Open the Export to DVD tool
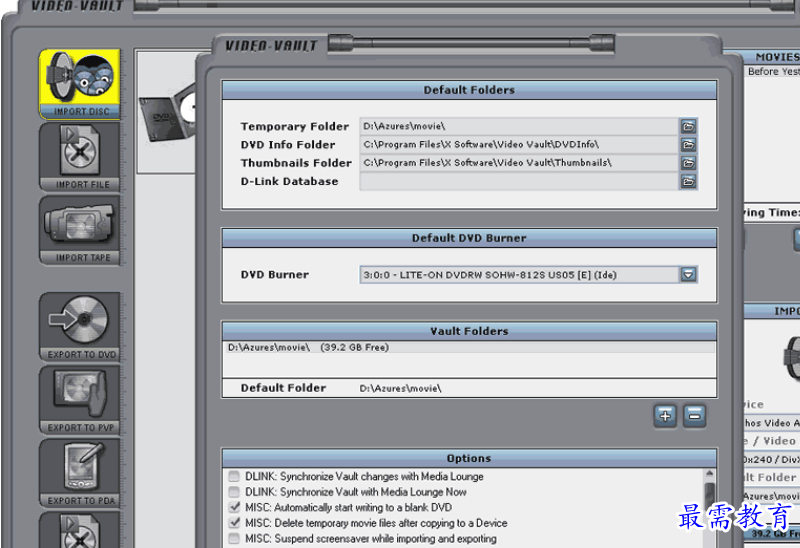Viewport: 800px width, 548px height. [x=80, y=327]
